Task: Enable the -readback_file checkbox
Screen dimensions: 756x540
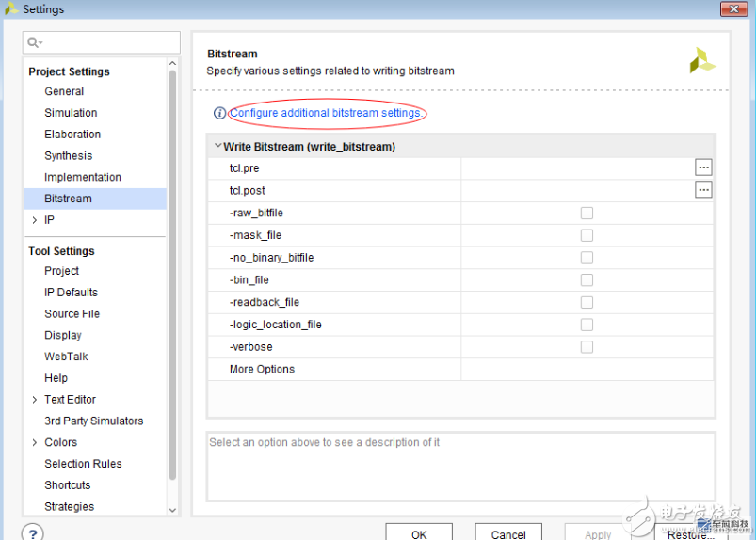Action: [x=587, y=302]
